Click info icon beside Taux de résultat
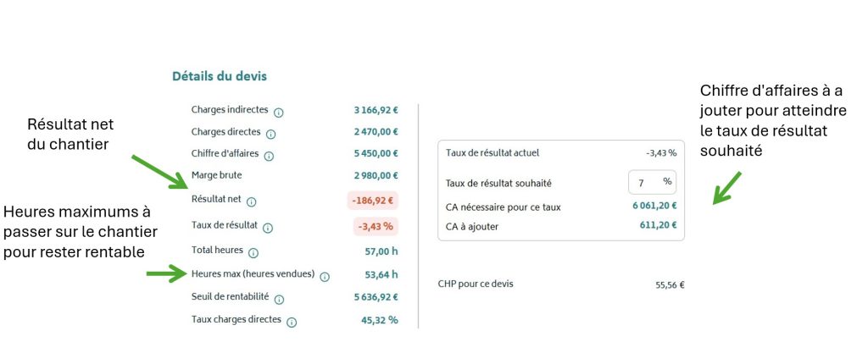Image resolution: width=868 pixels, height=353 pixels. 268,229
